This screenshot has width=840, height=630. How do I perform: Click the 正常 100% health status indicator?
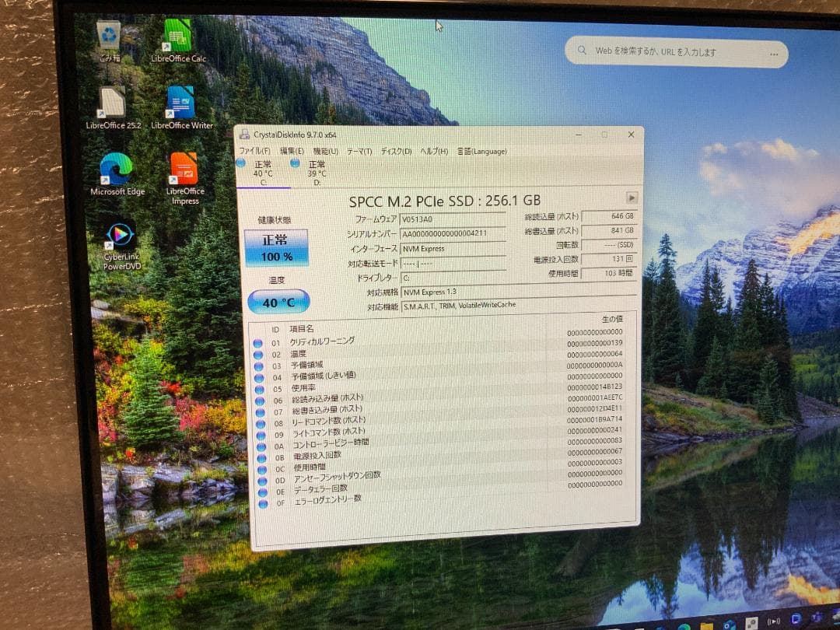pos(278,246)
